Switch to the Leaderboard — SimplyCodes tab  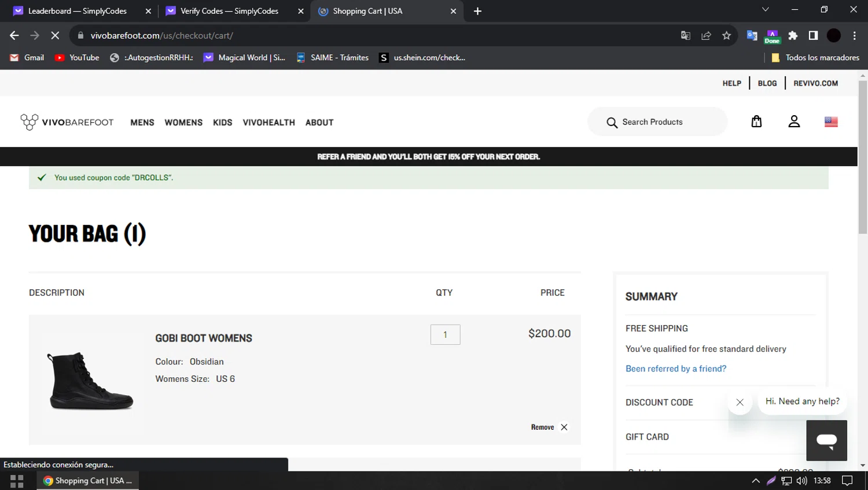[78, 11]
